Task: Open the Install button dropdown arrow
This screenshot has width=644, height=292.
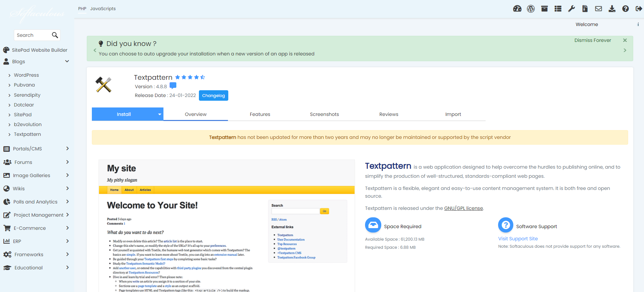Action: click(x=159, y=115)
